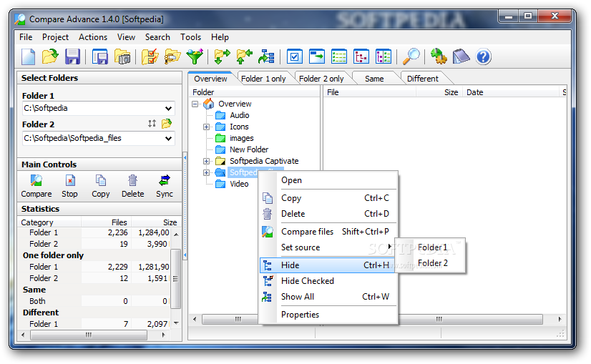Click the folder with green left arrow

tap(244, 57)
